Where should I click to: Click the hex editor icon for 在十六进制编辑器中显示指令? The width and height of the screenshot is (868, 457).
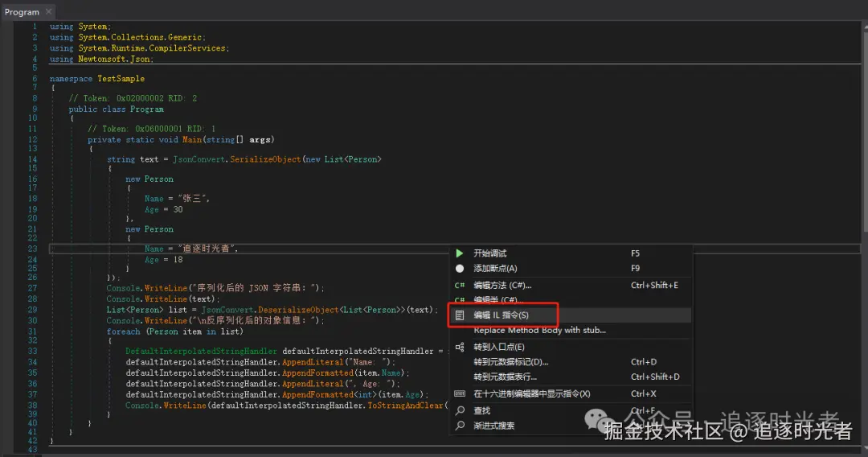click(460, 394)
